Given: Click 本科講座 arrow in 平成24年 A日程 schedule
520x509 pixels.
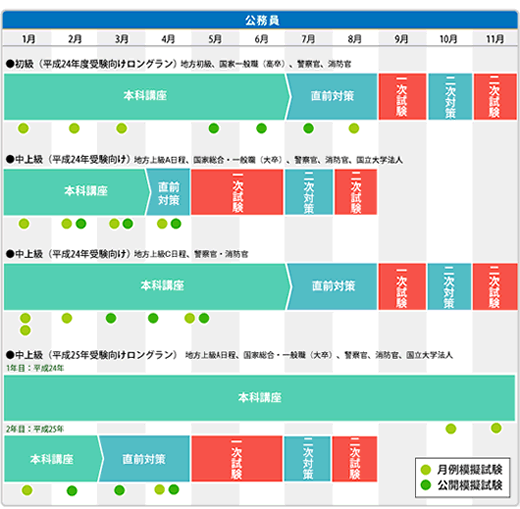Looking at the screenshot, I should point(77,192).
